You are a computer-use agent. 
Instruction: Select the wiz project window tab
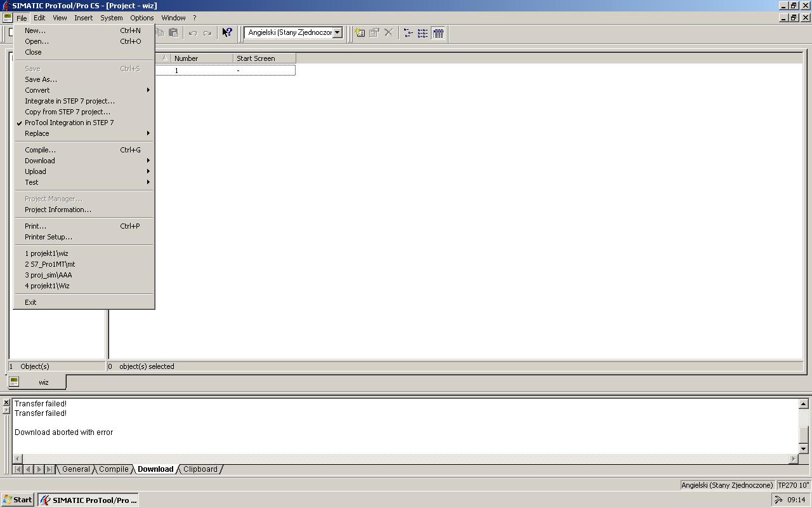point(37,382)
